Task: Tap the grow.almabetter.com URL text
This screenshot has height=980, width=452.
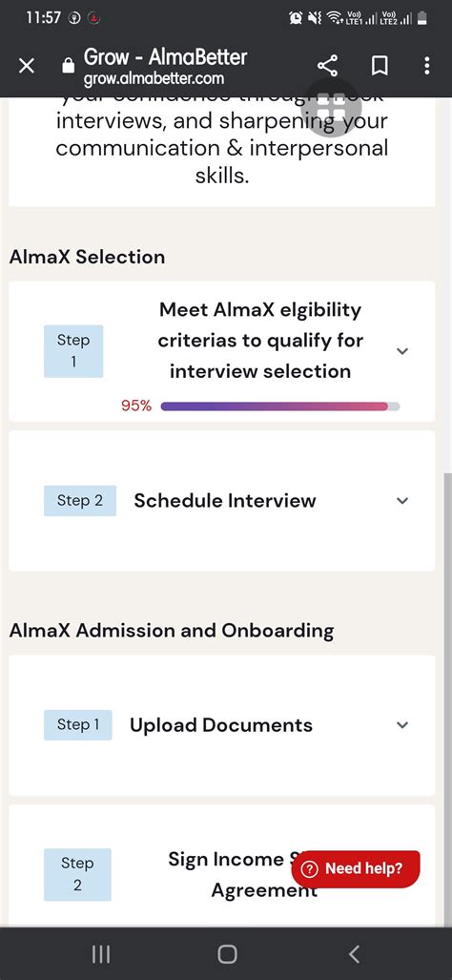Action: coord(154,79)
